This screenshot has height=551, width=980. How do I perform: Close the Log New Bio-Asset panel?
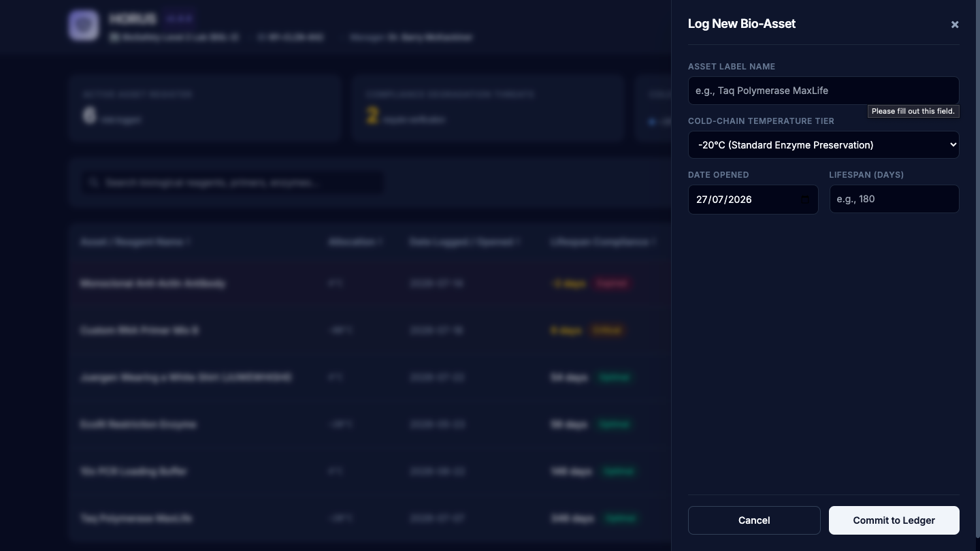955,25
